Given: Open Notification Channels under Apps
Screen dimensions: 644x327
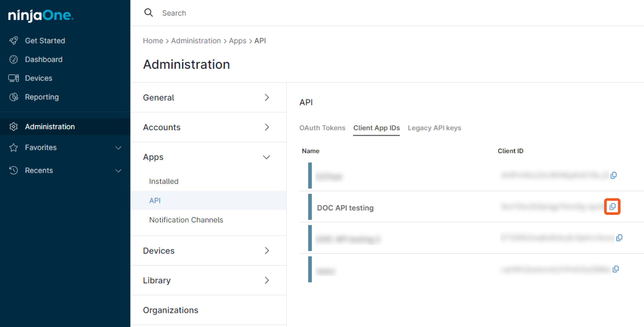Looking at the screenshot, I should (x=186, y=220).
